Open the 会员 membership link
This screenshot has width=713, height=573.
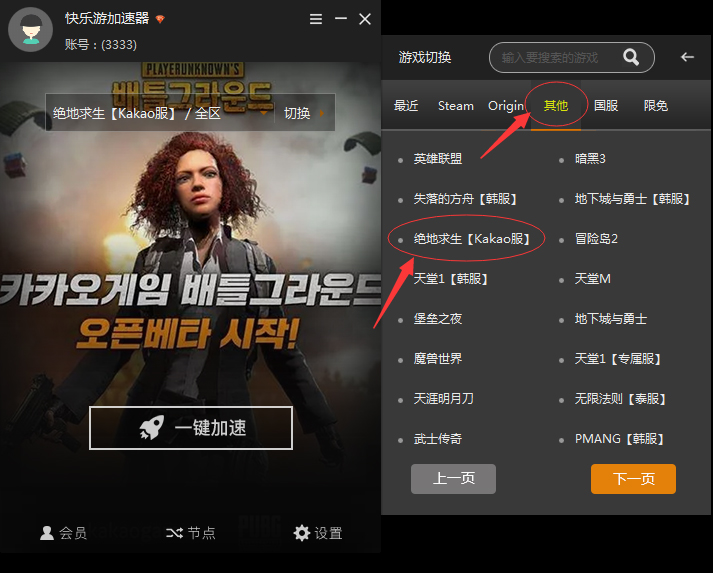[63, 533]
